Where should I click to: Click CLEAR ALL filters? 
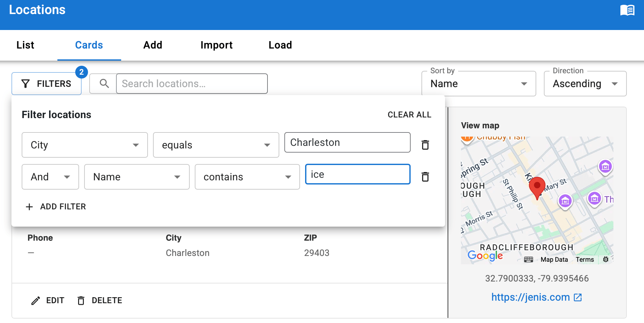click(x=409, y=115)
